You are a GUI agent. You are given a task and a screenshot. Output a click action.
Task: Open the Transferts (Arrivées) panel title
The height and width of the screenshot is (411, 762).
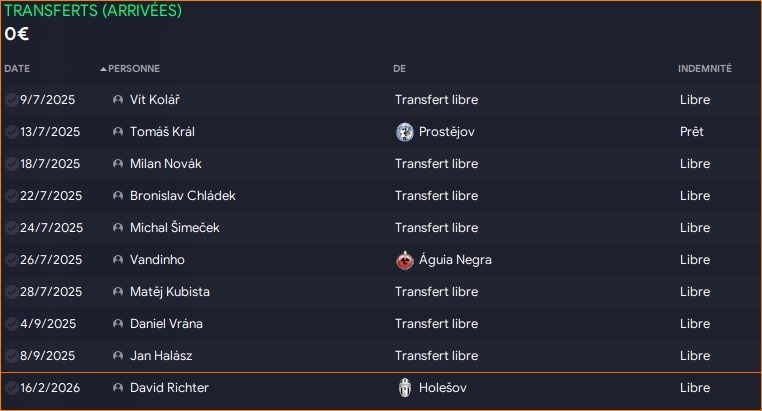[x=92, y=11]
